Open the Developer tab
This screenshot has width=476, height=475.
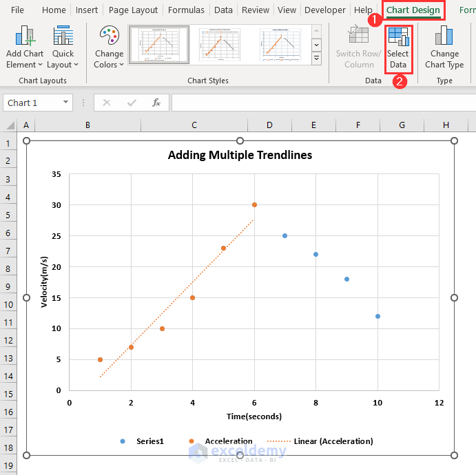325,10
